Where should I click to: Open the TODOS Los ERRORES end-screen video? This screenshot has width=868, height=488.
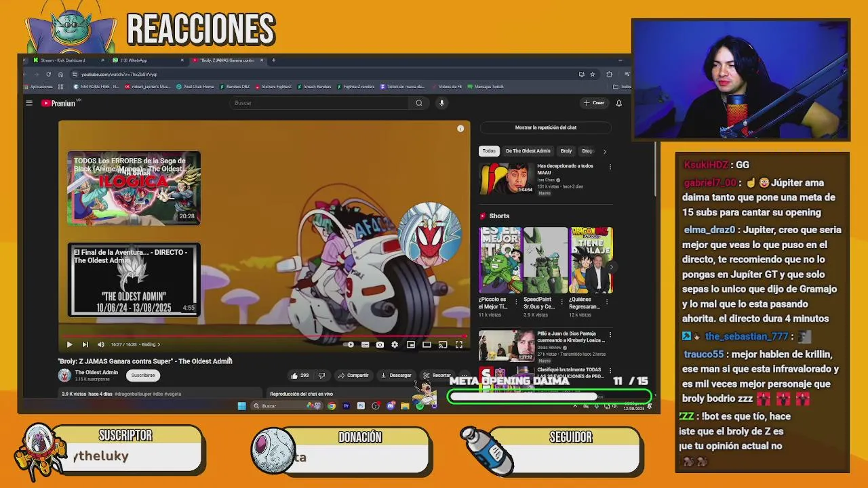pos(134,188)
